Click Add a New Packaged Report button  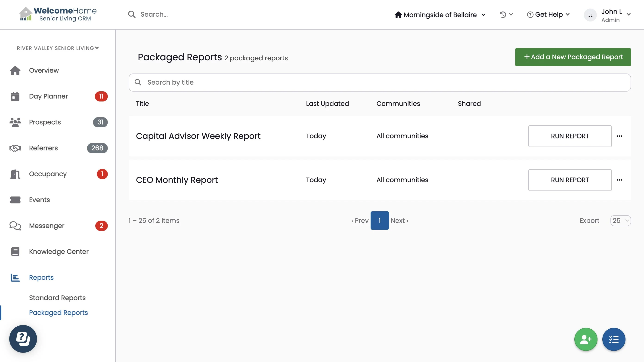[573, 57]
